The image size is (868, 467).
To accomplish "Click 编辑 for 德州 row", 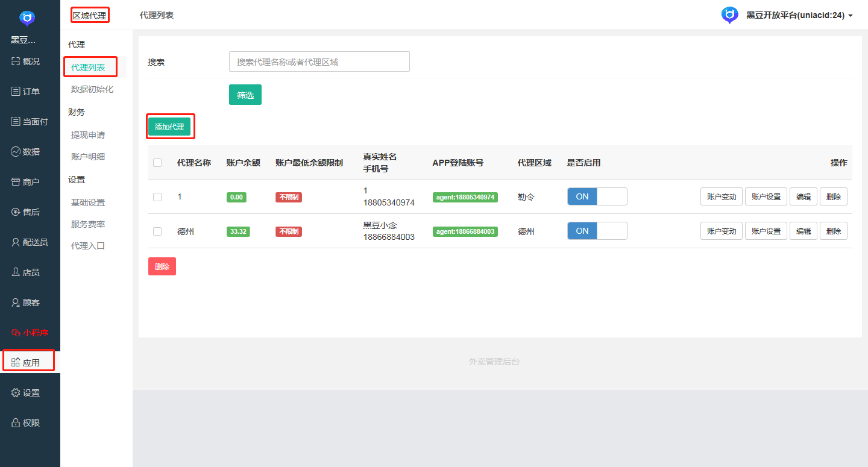I will point(804,231).
